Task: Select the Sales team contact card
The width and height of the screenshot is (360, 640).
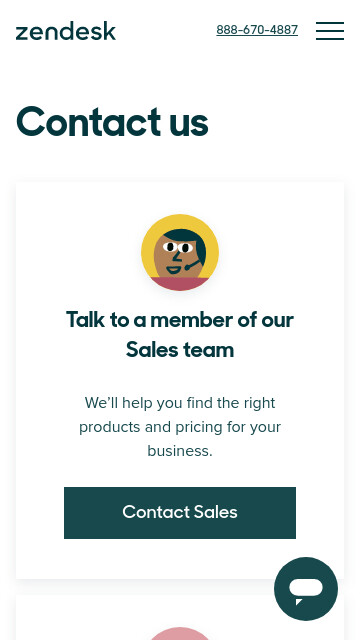Action: (180, 380)
